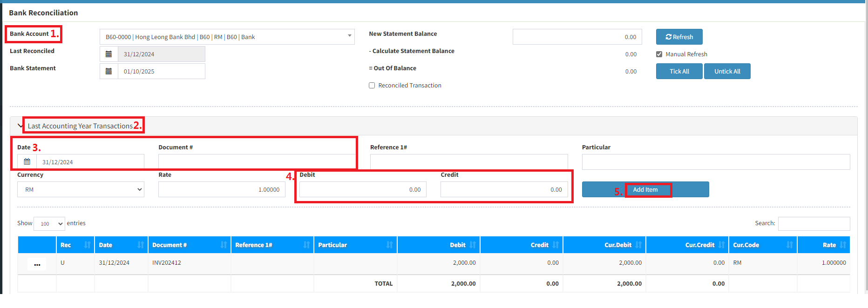Click the Refresh button
868x308 pixels.
point(679,37)
